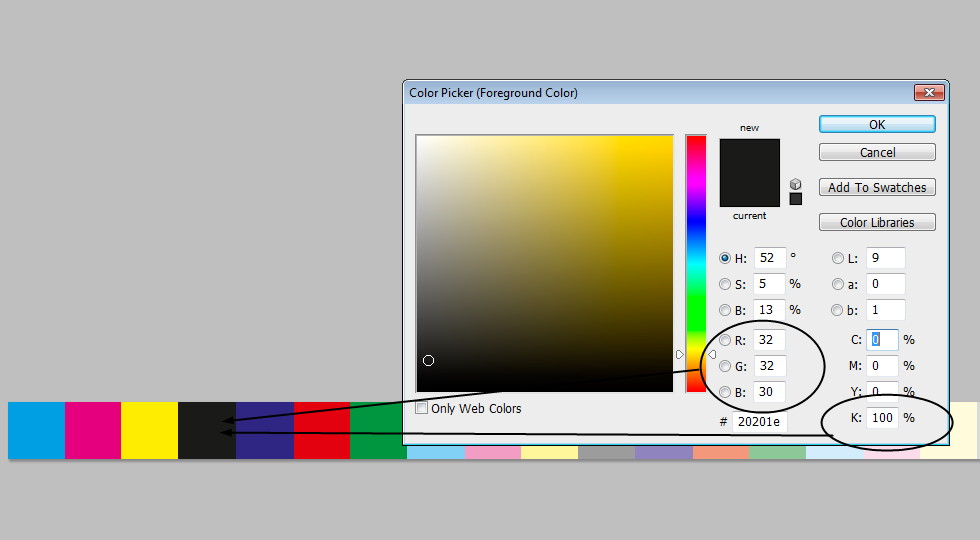Click the Lab b value field
980x540 pixels.
(x=886, y=310)
